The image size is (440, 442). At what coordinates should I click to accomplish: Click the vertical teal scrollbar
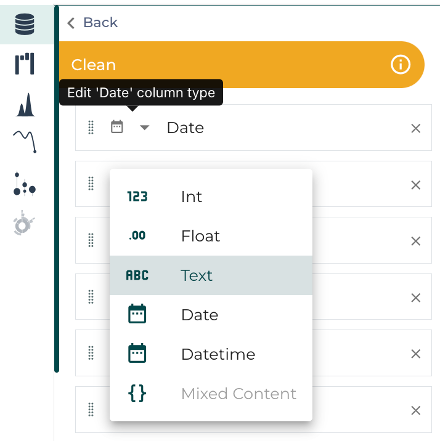57,189
